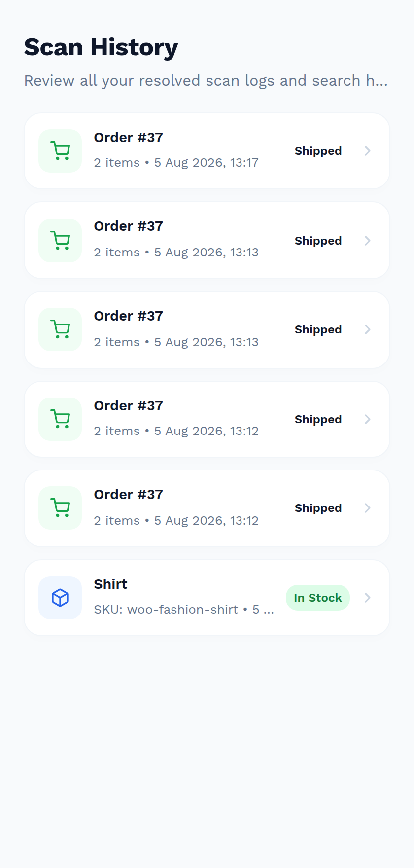
Task: Click the truncated scan logs description
Action: click(x=206, y=81)
